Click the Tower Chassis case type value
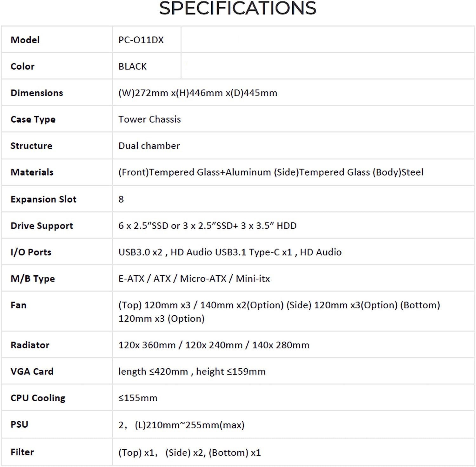Viewport: 476px width, 467px height. coord(149,119)
